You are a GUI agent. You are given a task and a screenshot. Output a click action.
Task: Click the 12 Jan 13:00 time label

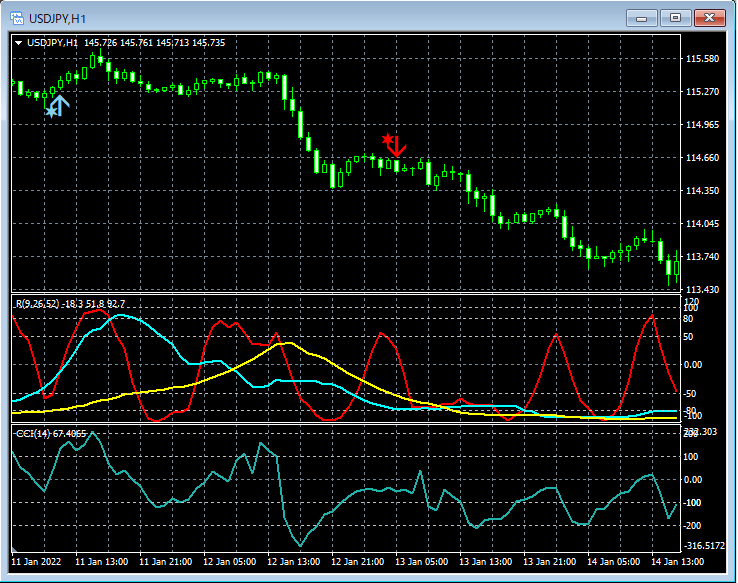click(x=294, y=562)
